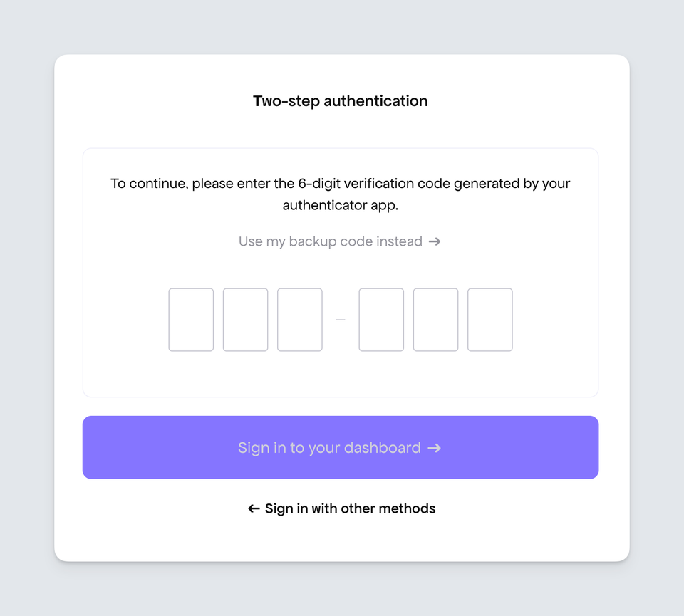Screen dimensions: 684x616
Task: Click the fourth digit box after the dash
Action: coord(381,320)
